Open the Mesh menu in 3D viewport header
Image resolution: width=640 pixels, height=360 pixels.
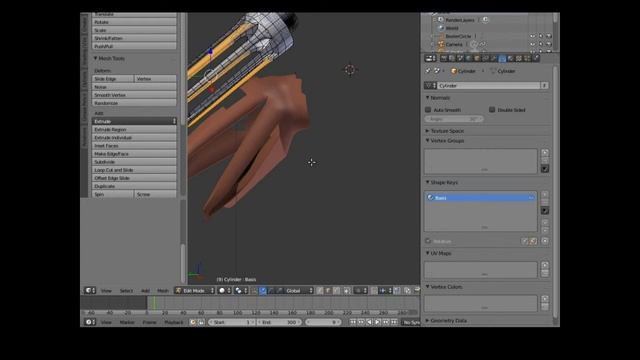[x=163, y=291]
